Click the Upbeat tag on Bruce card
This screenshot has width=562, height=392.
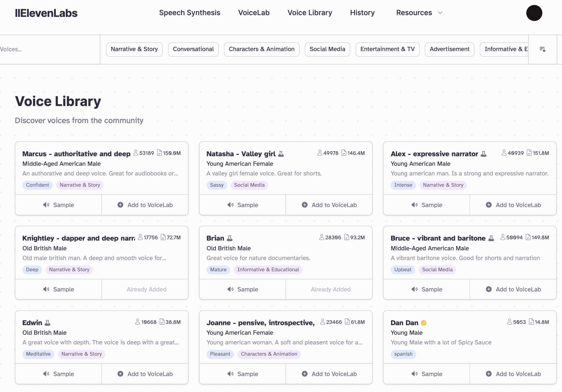[403, 270]
